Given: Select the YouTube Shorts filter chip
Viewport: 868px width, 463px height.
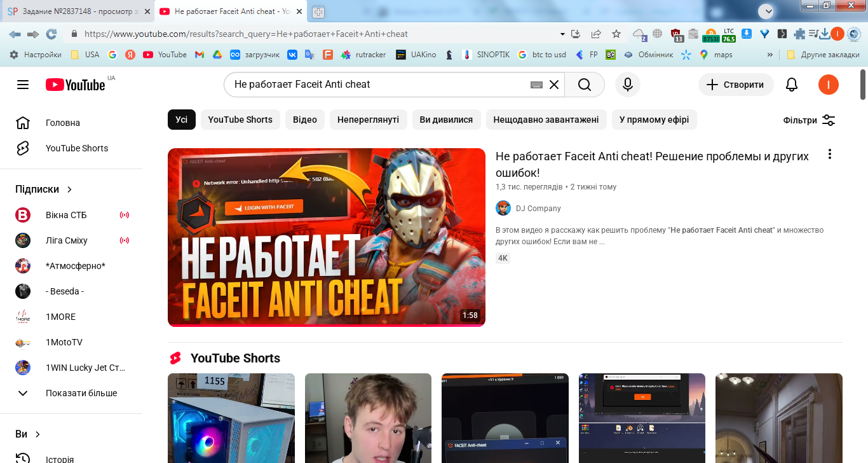Looking at the screenshot, I should 240,120.
